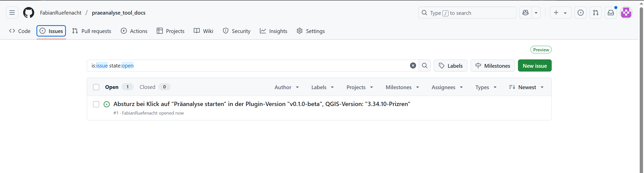Switch to the Insights tab
This screenshot has height=173, width=644.
coord(273,31)
